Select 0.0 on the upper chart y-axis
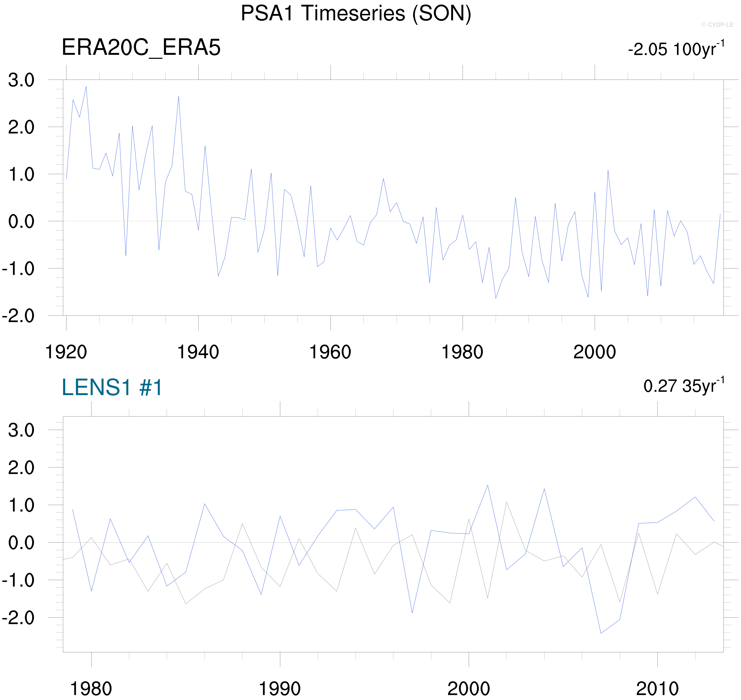 click(21, 222)
